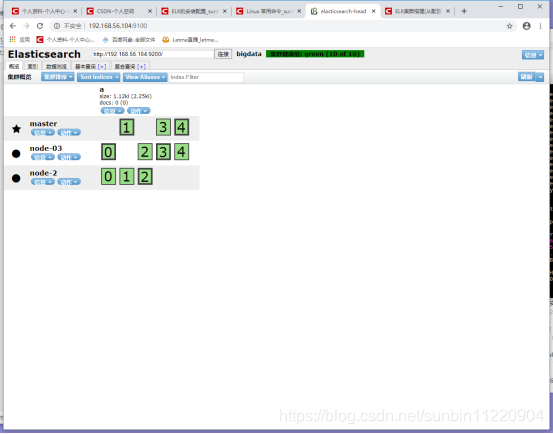
Task: Open the 应用 apps bookmark
Action: [20, 39]
